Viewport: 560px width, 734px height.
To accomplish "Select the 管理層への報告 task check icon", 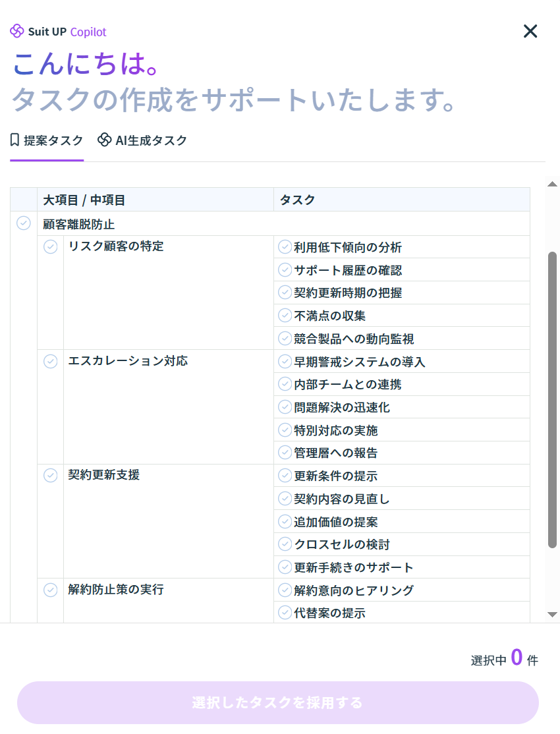I will (285, 453).
